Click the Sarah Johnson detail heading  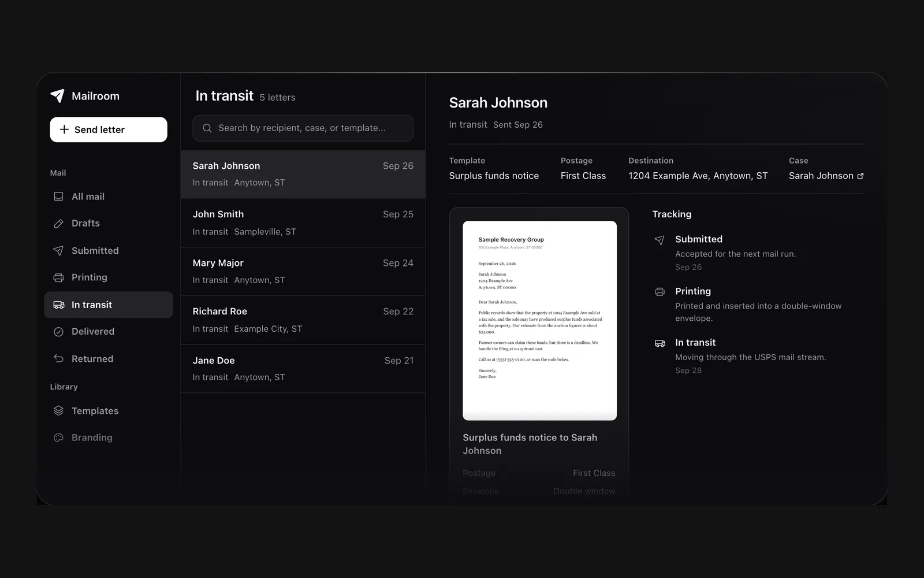498,103
